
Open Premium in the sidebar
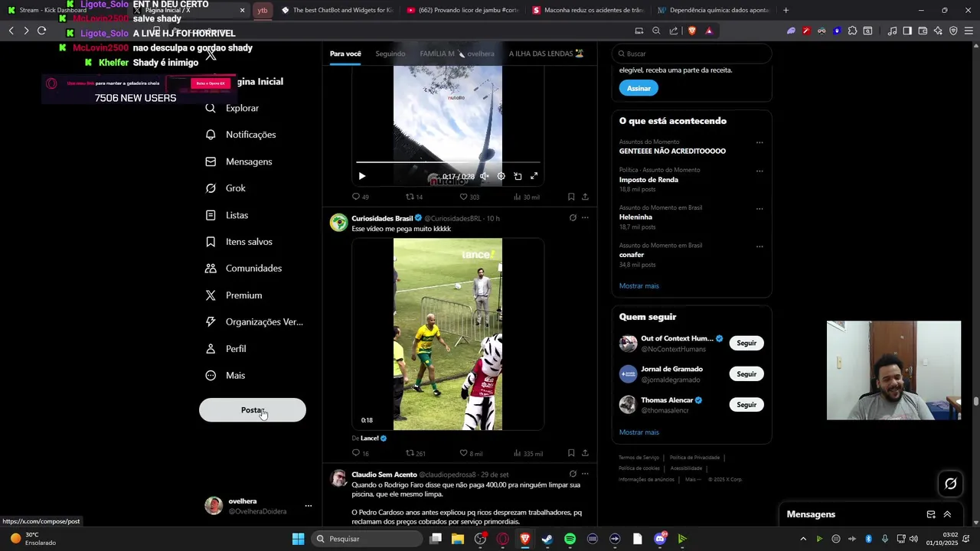pyautogui.click(x=234, y=295)
